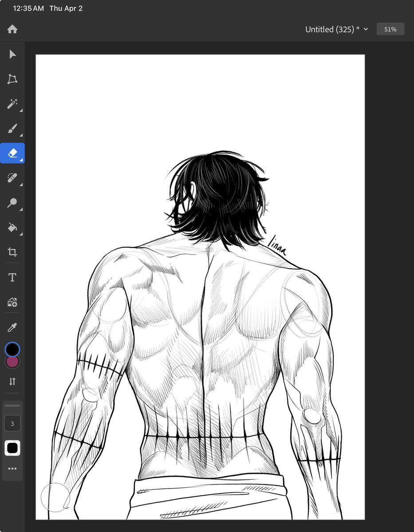Select the Eyedropper tool
This screenshot has height=532, width=414.
click(12, 328)
